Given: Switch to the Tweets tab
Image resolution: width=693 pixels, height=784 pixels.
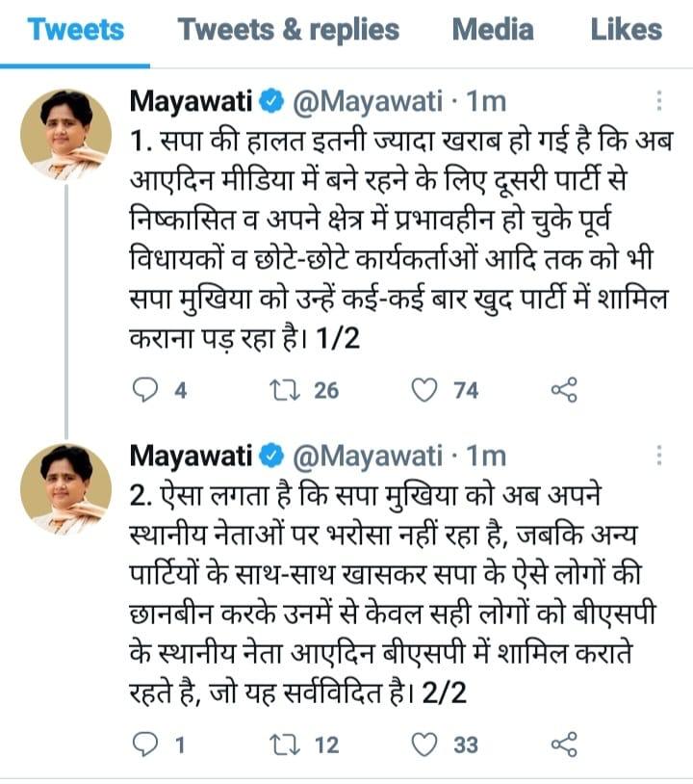Looking at the screenshot, I should click(76, 30).
